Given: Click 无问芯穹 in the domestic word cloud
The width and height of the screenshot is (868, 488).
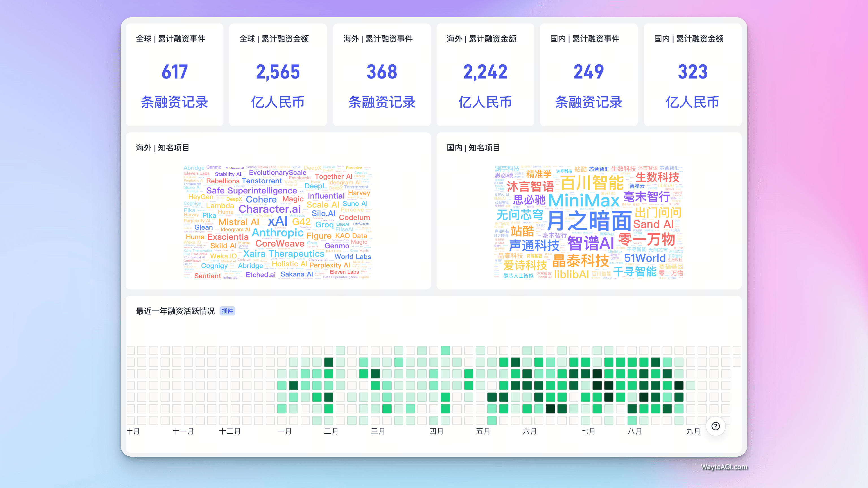Looking at the screenshot, I should (520, 215).
